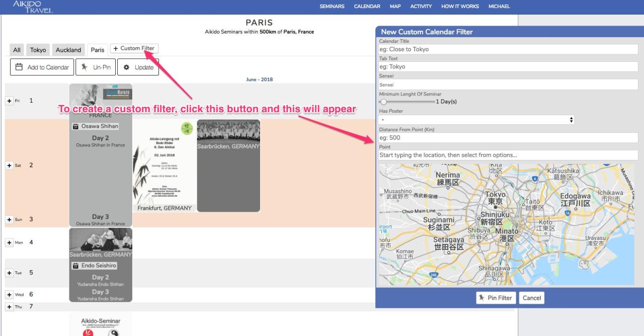Click the Pin Filter button
The image size is (644, 336).
point(496,298)
